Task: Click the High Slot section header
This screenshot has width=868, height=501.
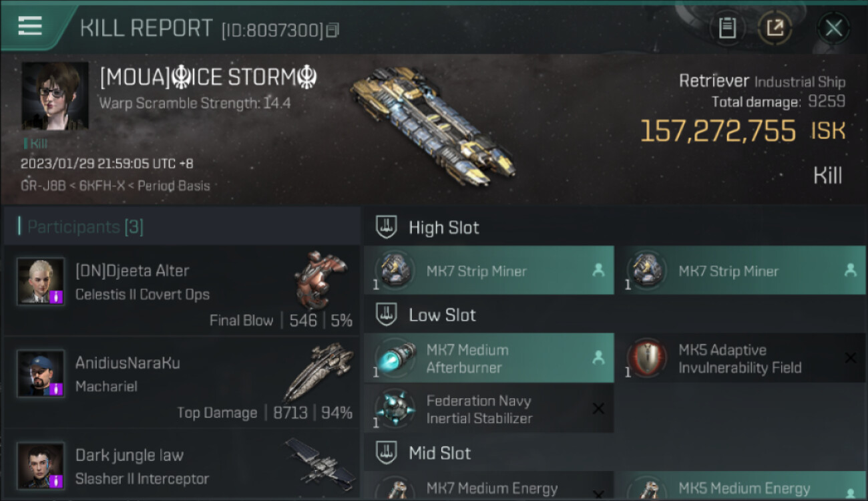Action: pos(443,228)
